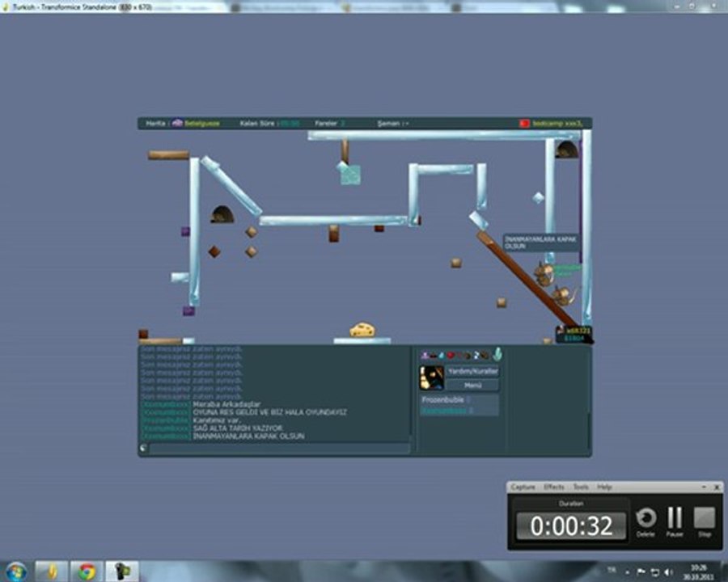Open Google Chrome from the taskbar
This screenshot has height=582, width=728.
(x=87, y=571)
